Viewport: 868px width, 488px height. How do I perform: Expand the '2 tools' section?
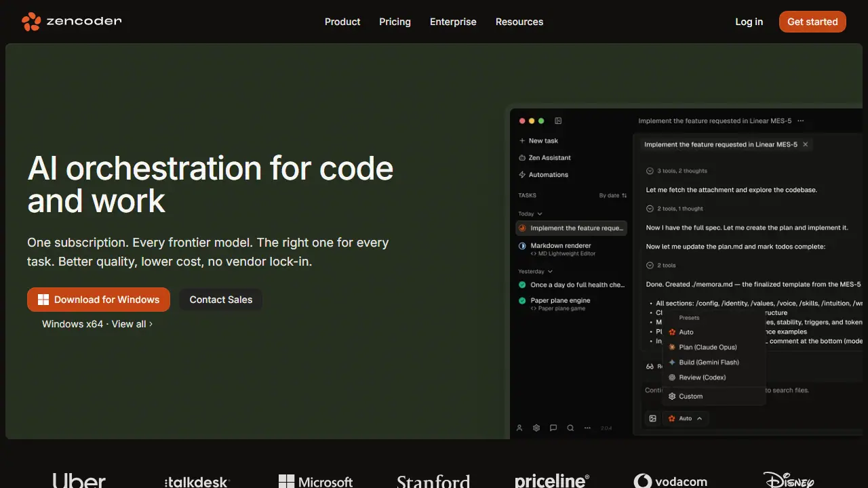(661, 266)
